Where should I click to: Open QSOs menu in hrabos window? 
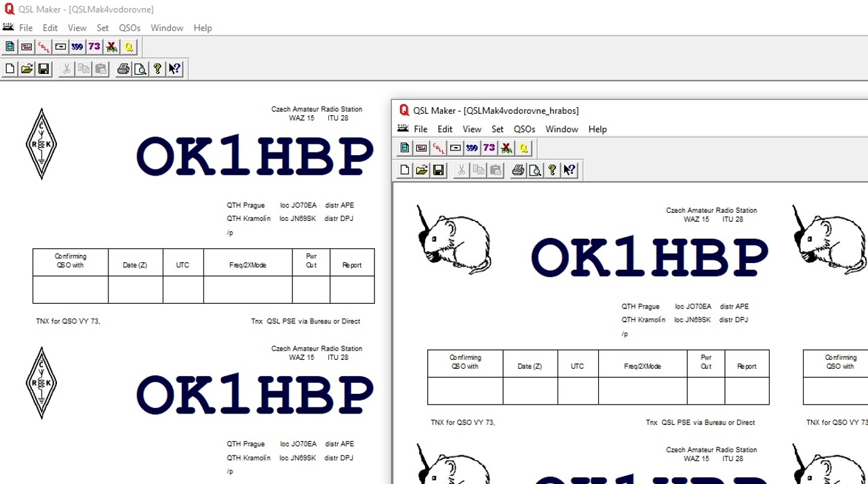(524, 129)
